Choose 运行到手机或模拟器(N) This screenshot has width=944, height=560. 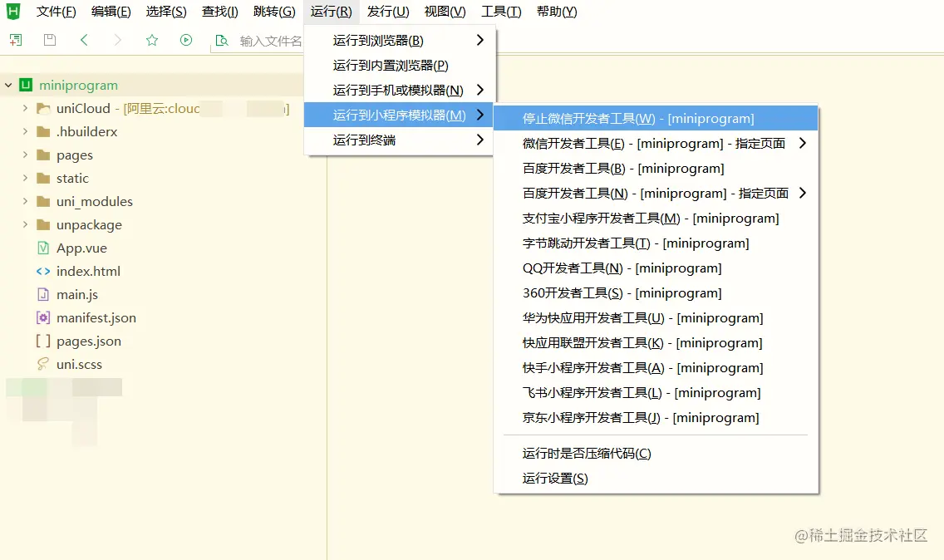[x=400, y=91]
